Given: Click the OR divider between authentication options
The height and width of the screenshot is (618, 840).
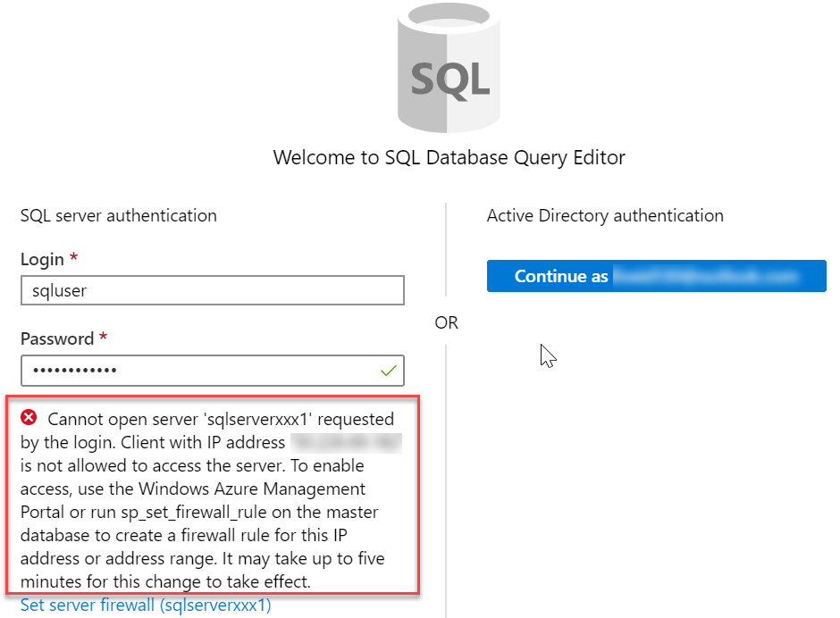Looking at the screenshot, I should coord(446,322).
